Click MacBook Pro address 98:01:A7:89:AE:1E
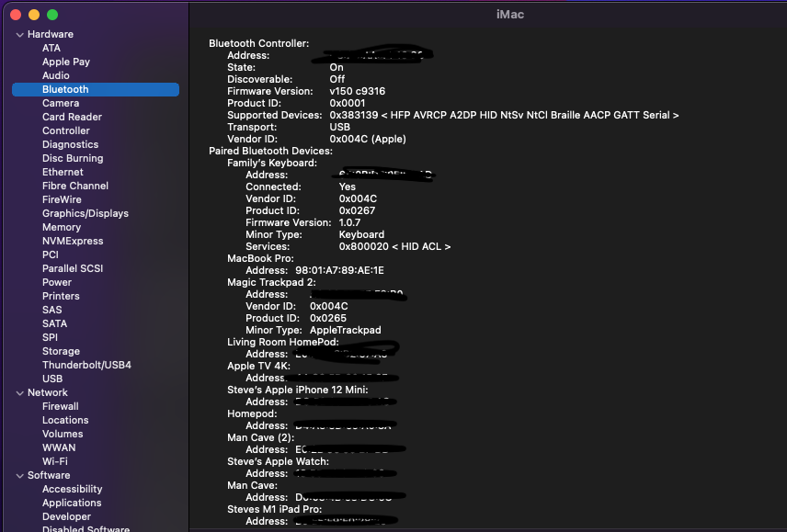The width and height of the screenshot is (787, 532). [339, 271]
